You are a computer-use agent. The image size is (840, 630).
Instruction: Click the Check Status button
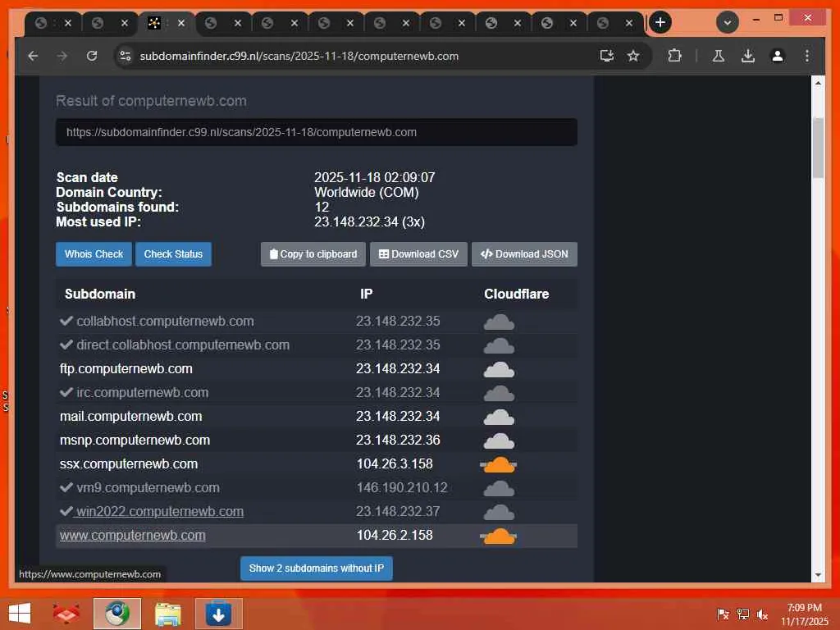click(173, 254)
